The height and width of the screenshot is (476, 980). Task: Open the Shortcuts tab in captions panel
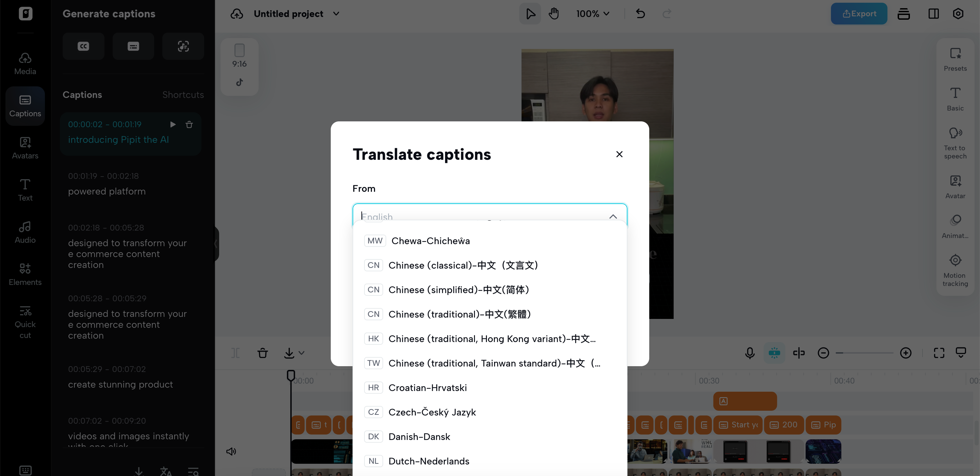[183, 95]
